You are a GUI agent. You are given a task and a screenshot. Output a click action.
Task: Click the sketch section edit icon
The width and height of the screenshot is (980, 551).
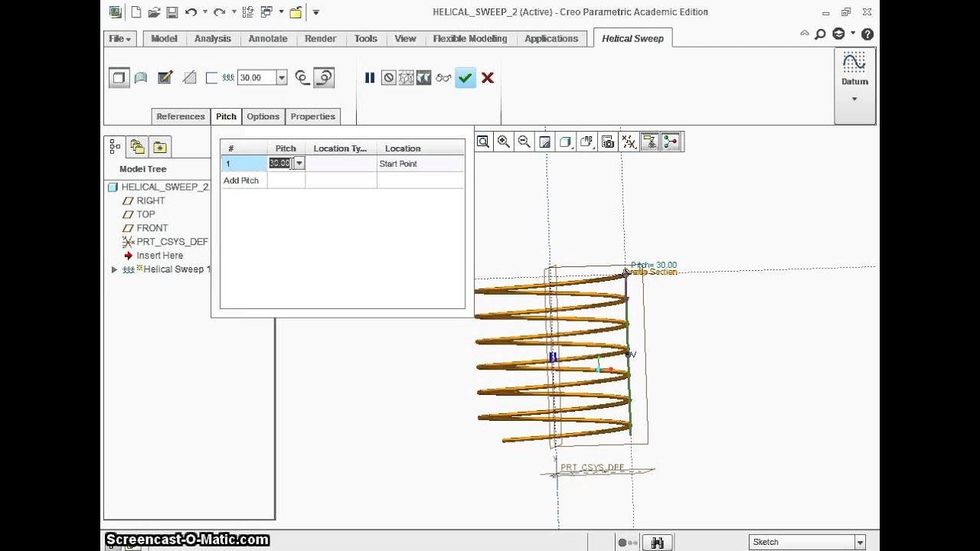coord(165,77)
